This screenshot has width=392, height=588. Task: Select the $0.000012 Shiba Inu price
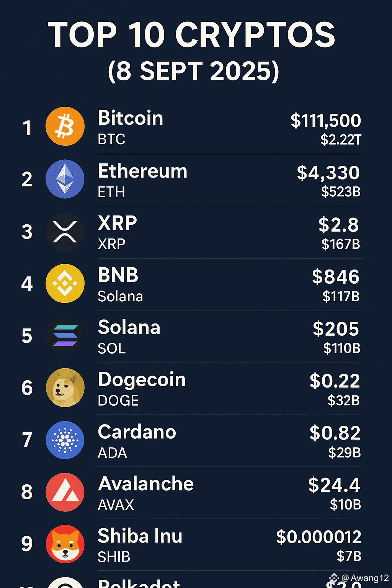click(x=318, y=537)
